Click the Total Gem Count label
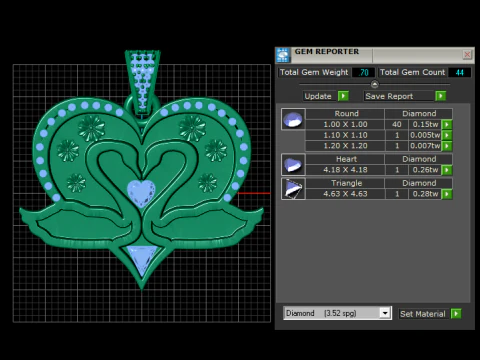Image resolution: width=480 pixels, height=360 pixels. [413, 72]
